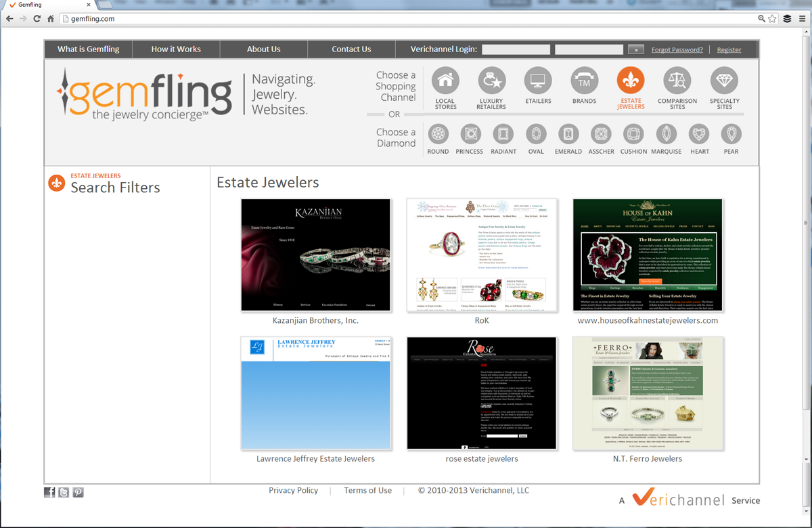Open the Contact Us menu item

351,49
